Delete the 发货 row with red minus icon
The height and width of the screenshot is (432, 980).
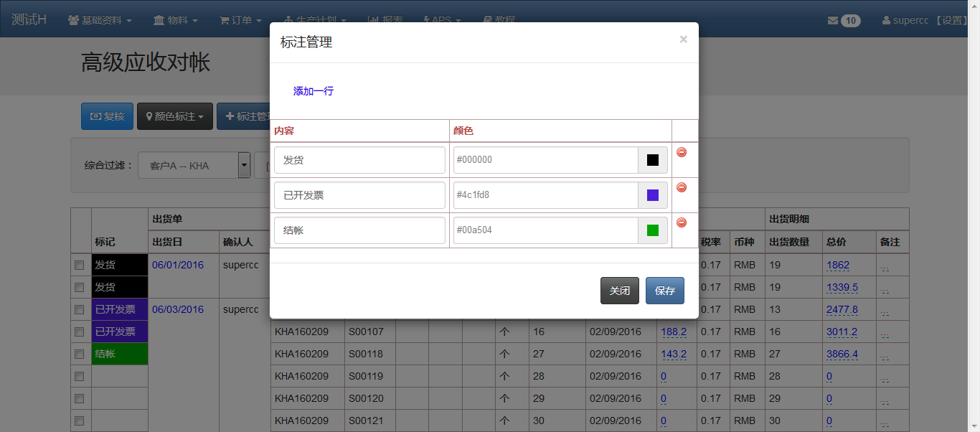tap(682, 152)
